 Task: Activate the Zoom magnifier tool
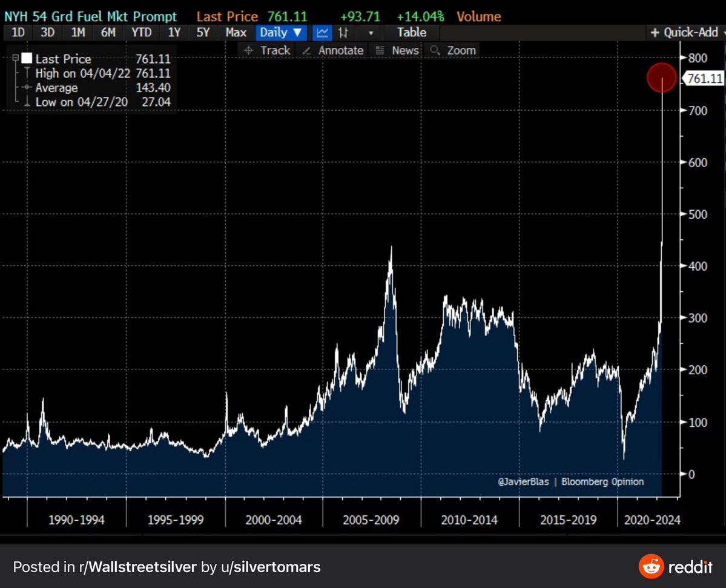(453, 51)
